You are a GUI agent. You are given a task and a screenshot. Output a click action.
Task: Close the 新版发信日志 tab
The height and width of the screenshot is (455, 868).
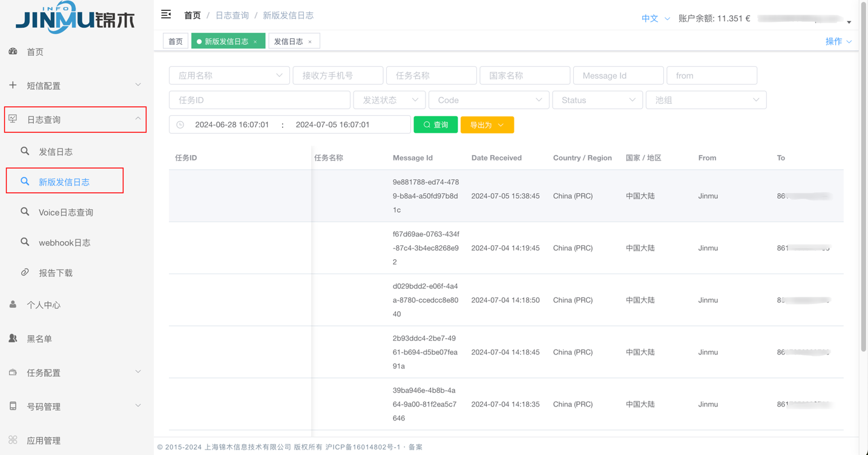255,42
